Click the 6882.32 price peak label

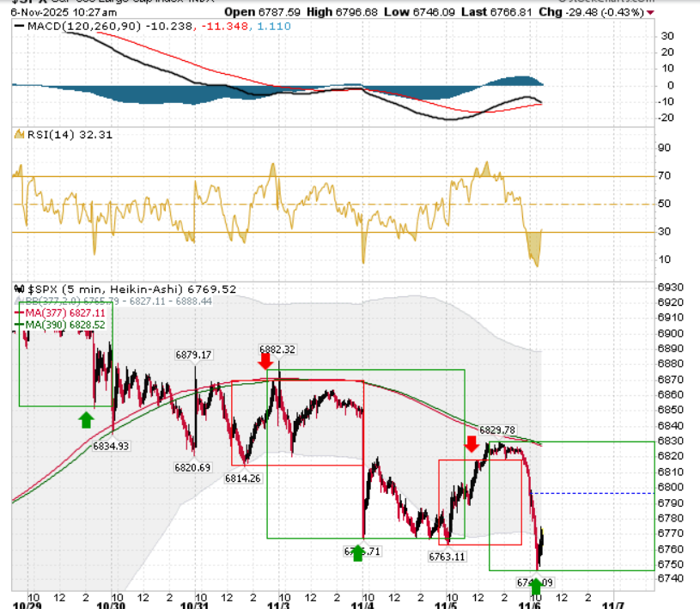[x=277, y=350]
